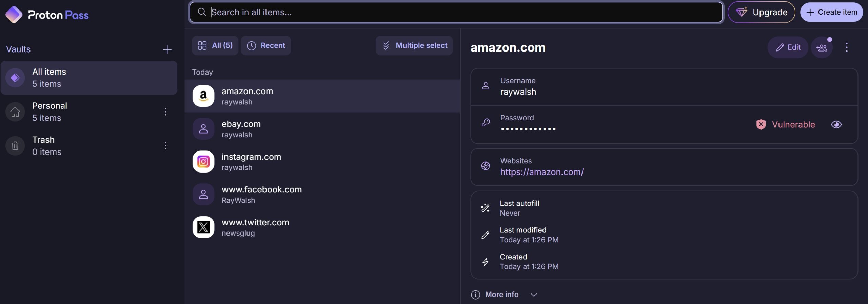The width and height of the screenshot is (868, 304).
Task: Click the Password key icon
Action: (486, 122)
